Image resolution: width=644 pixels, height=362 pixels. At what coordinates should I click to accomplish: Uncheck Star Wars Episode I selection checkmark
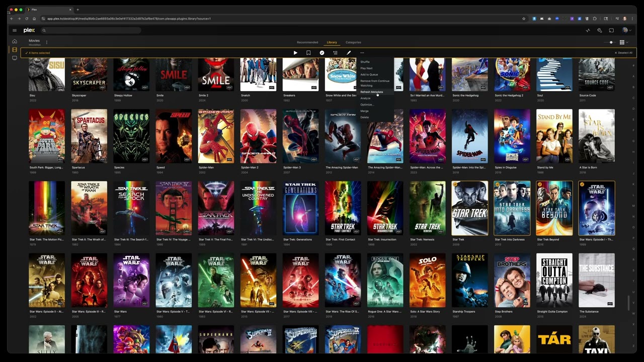click(582, 185)
